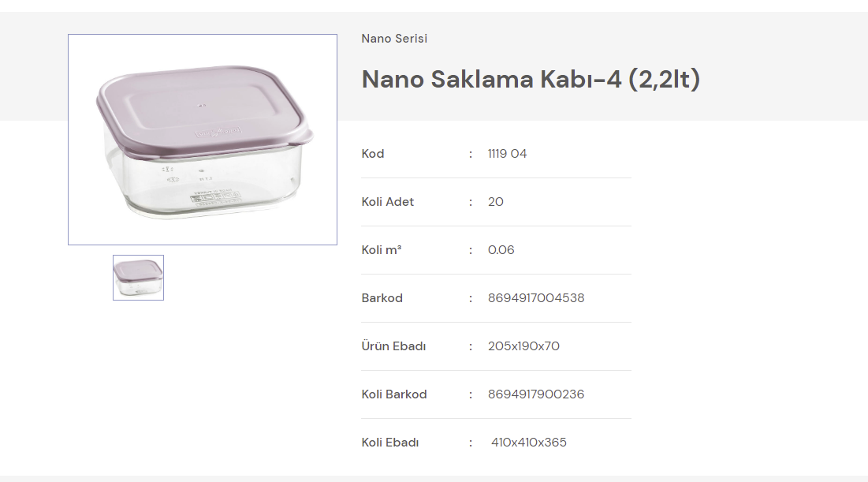
Task: Click the lilac lid in the large product photo
Action: tap(199, 104)
